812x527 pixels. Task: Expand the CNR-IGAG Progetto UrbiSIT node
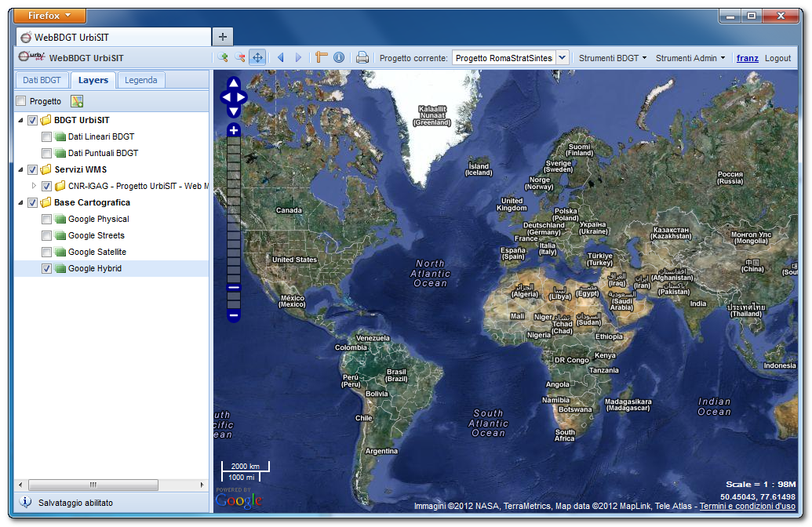click(x=35, y=185)
